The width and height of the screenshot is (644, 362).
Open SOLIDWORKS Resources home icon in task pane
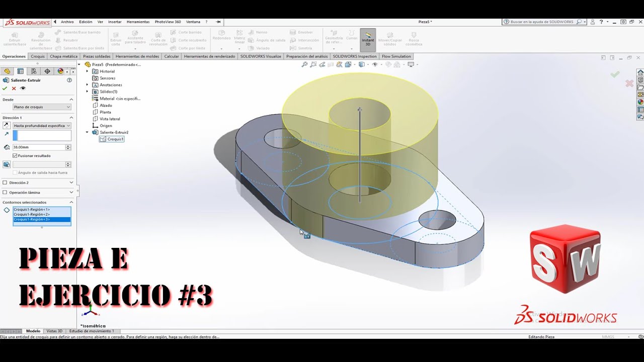[x=640, y=72]
